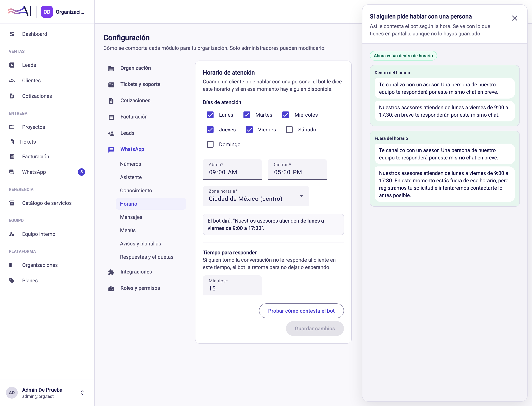Open Avisos y plantillas submenu
532x406 pixels.
(151, 244)
